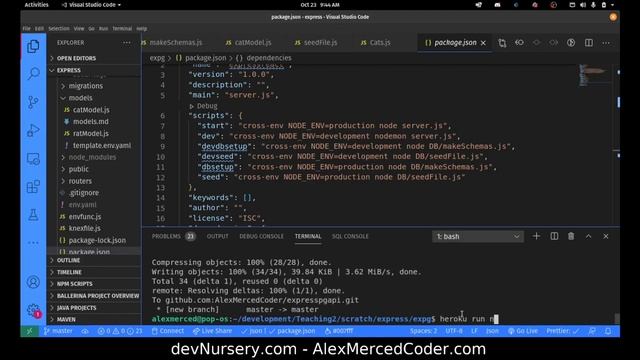
Task: Expand the migrations folder
Action: coord(85,86)
